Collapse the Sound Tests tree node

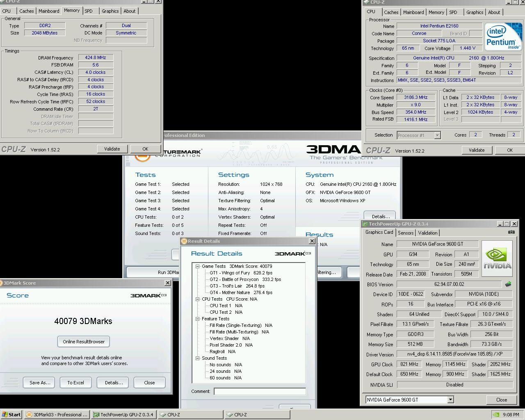(x=197, y=358)
